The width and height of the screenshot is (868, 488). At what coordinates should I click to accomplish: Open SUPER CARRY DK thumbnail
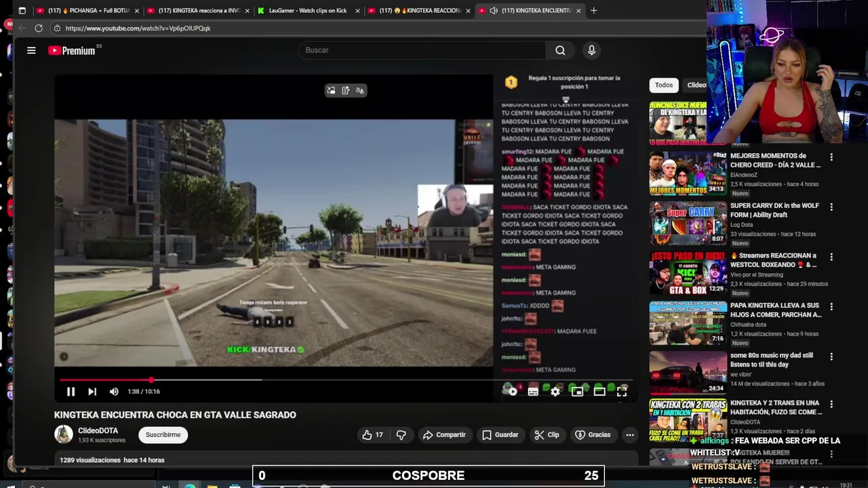pos(688,222)
